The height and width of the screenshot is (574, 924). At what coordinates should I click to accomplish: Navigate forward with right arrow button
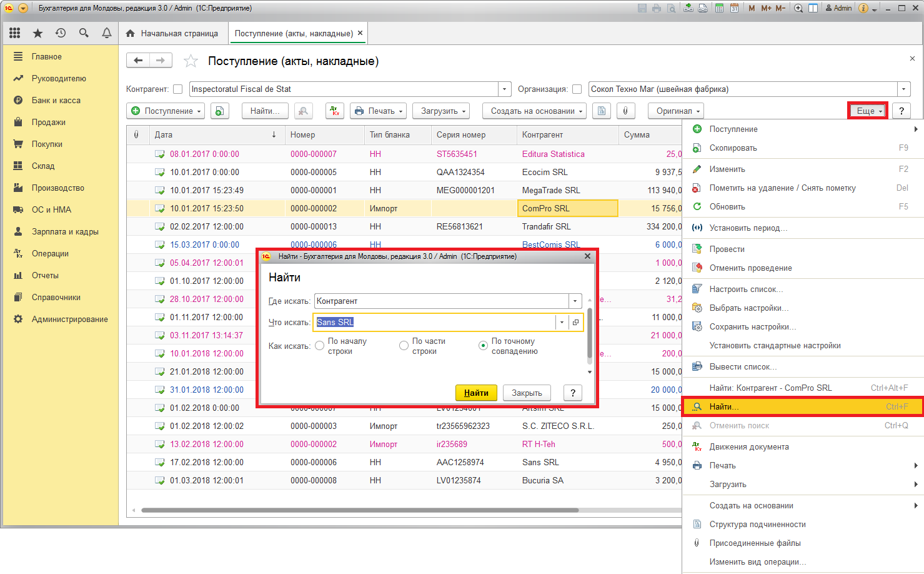[161, 60]
